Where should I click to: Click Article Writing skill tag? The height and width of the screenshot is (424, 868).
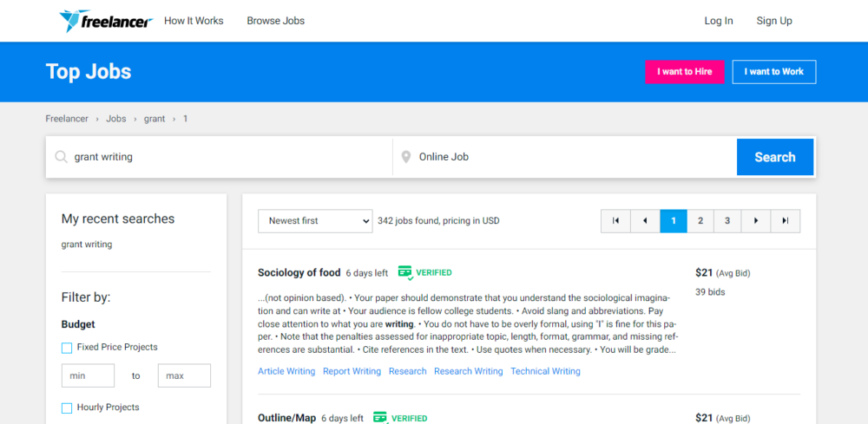286,371
